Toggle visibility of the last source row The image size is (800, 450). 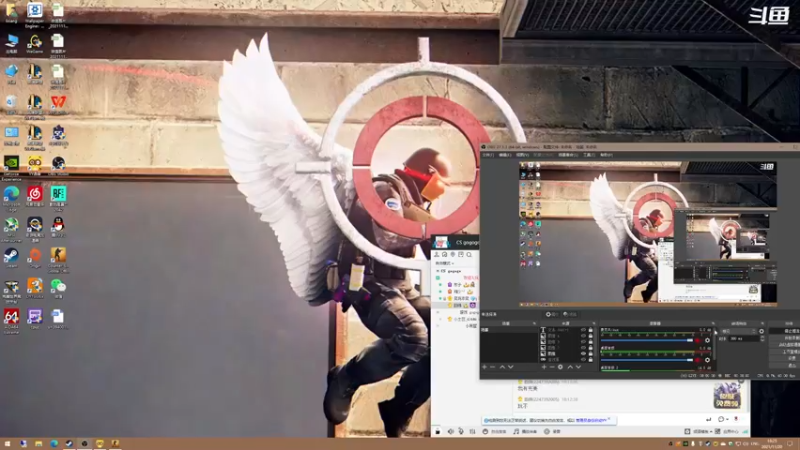click(584, 360)
